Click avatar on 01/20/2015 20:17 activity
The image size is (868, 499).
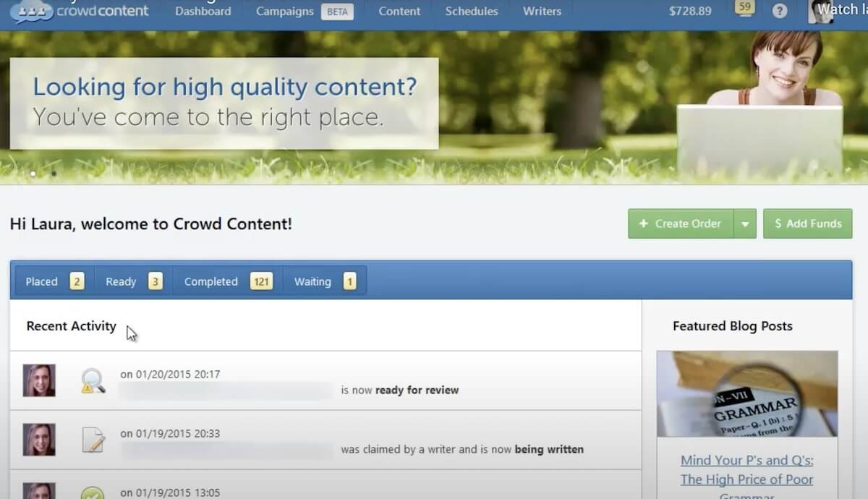point(39,380)
